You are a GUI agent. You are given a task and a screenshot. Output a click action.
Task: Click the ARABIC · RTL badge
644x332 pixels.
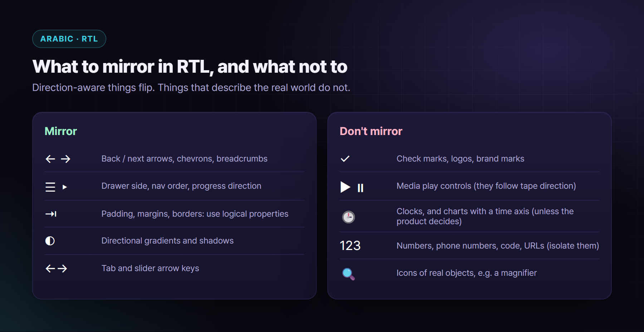pos(69,39)
